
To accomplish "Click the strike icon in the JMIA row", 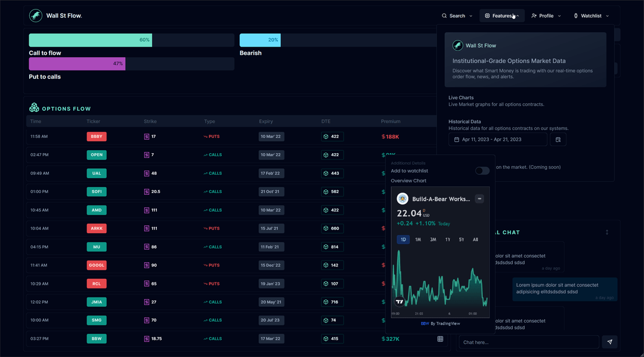I will click(x=147, y=302).
